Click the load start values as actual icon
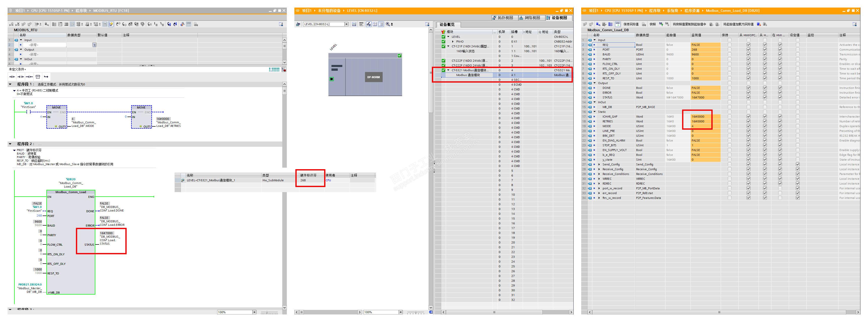 click(759, 24)
